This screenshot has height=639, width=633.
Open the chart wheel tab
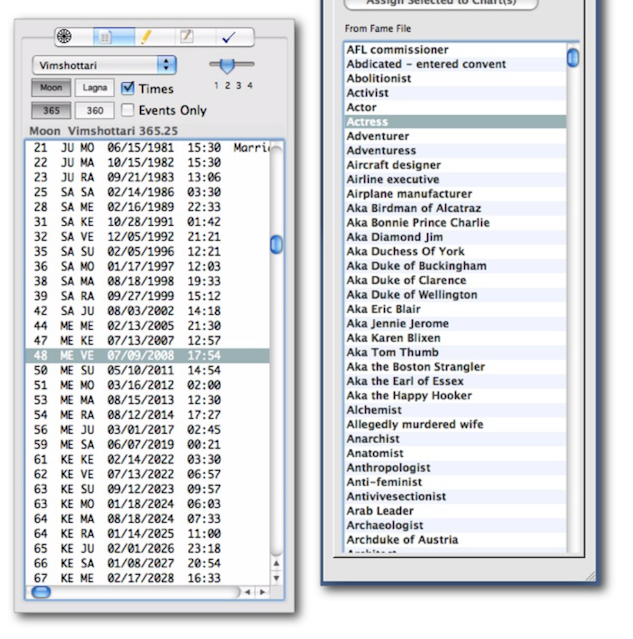pos(64,37)
